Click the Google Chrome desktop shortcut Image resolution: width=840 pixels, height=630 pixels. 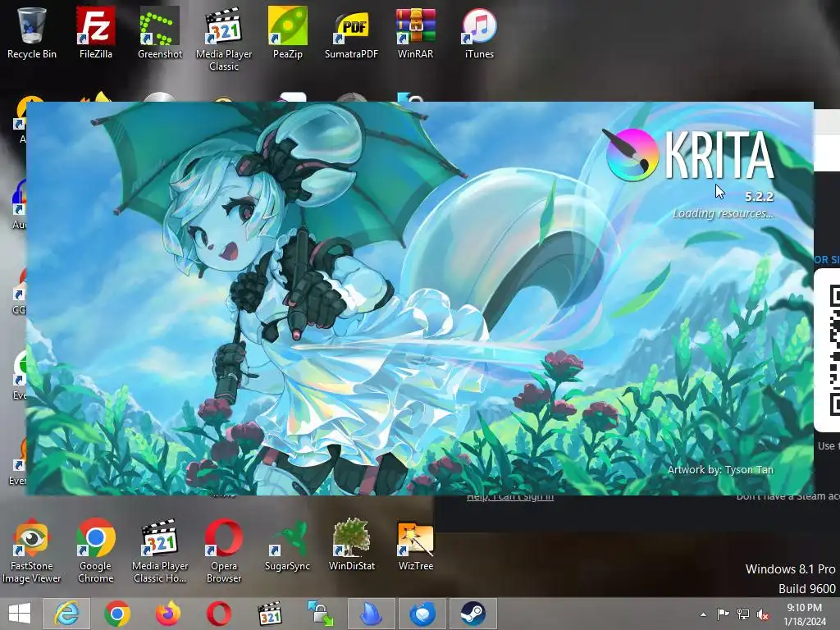tap(95, 550)
